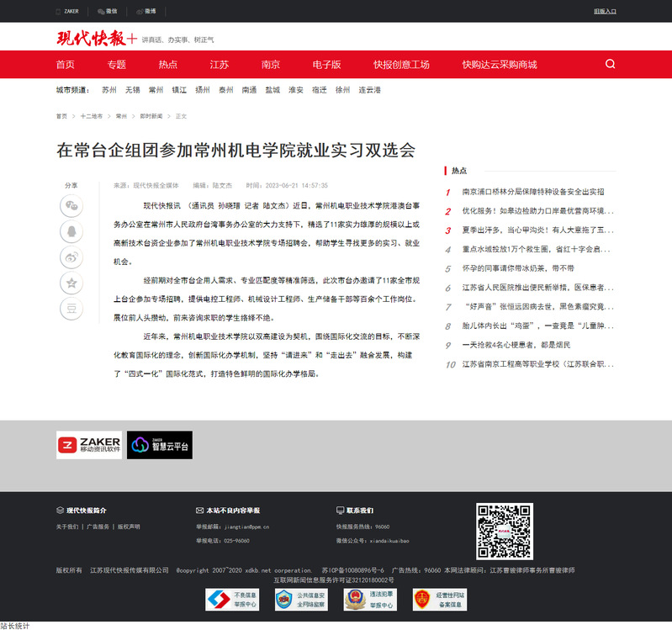Open 十二地市 in the breadcrumb

click(x=92, y=117)
